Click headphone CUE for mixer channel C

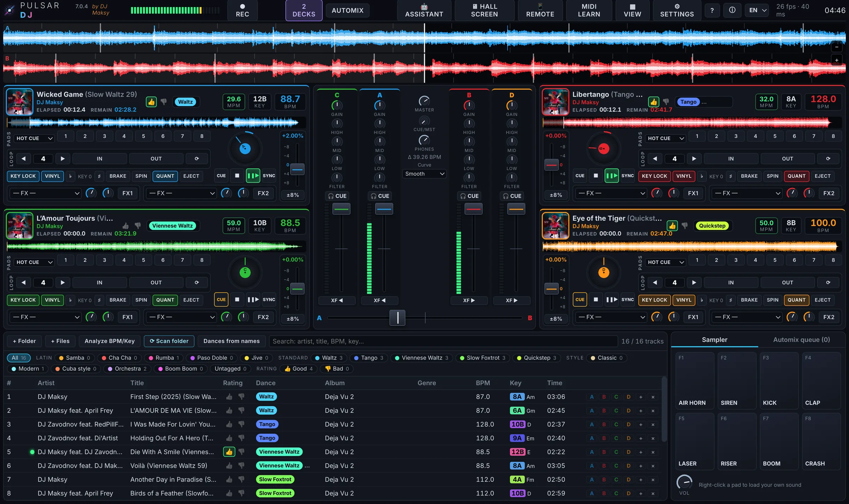point(337,196)
